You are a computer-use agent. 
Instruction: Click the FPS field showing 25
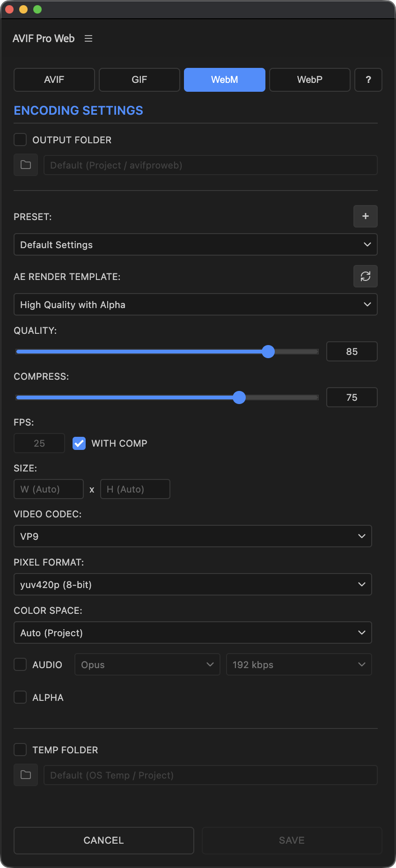click(x=39, y=443)
